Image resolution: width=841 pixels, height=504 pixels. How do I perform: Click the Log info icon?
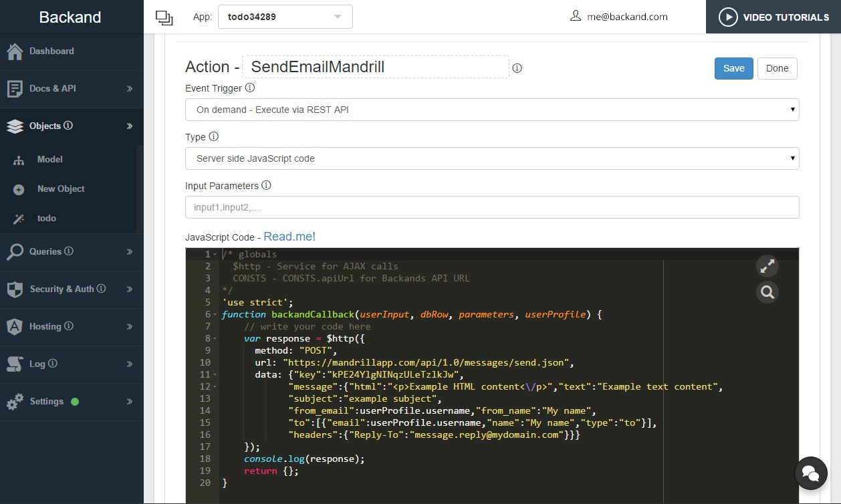click(53, 364)
